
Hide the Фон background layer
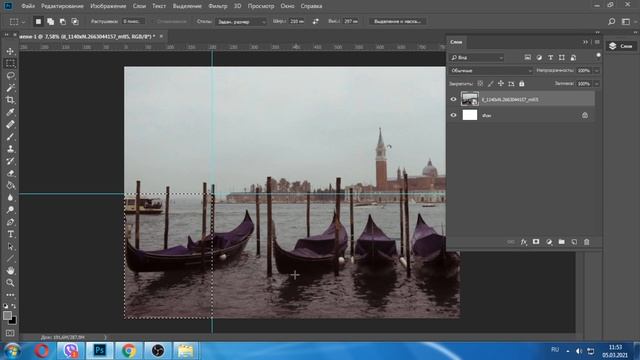(453, 115)
